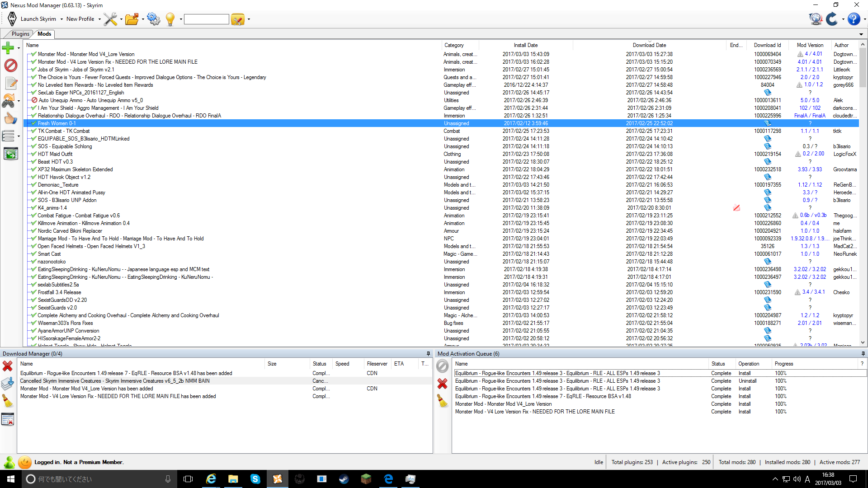Pin the Download Manager panel
This screenshot has width=868, height=488.
428,354
